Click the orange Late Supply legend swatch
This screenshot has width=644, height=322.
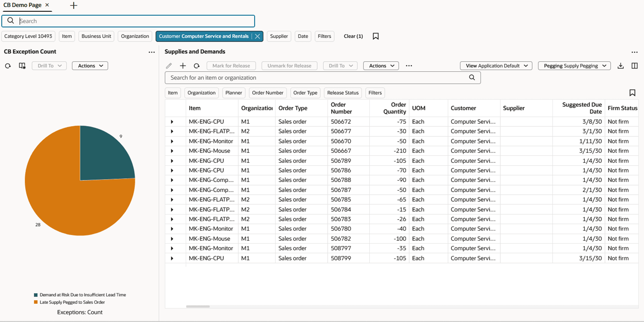pyautogui.click(x=36, y=302)
